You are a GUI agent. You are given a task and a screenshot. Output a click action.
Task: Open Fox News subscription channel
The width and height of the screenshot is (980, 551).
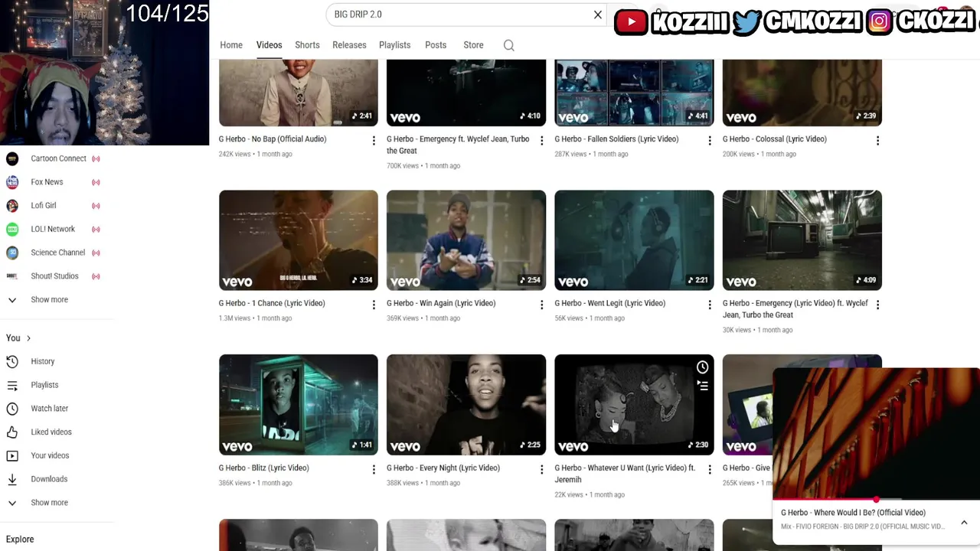[54, 182]
